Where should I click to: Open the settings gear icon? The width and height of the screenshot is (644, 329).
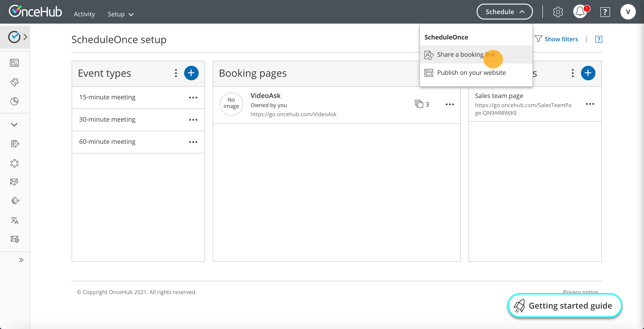558,12
